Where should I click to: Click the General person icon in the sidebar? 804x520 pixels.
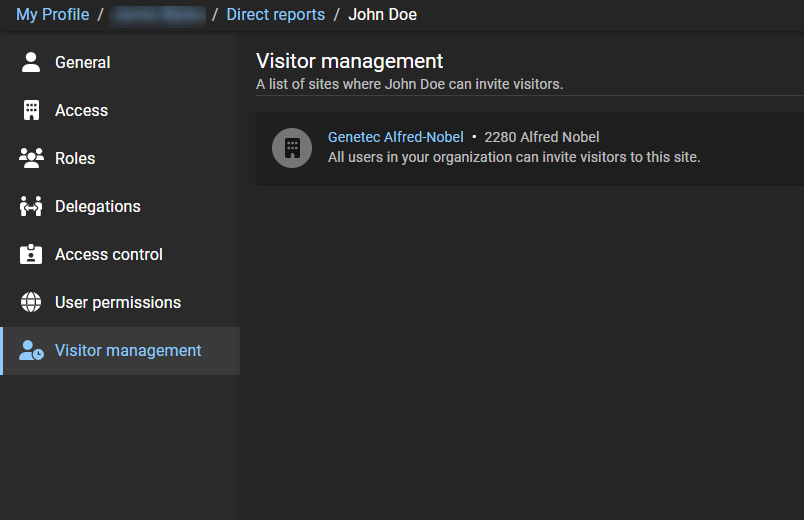pyautogui.click(x=31, y=63)
